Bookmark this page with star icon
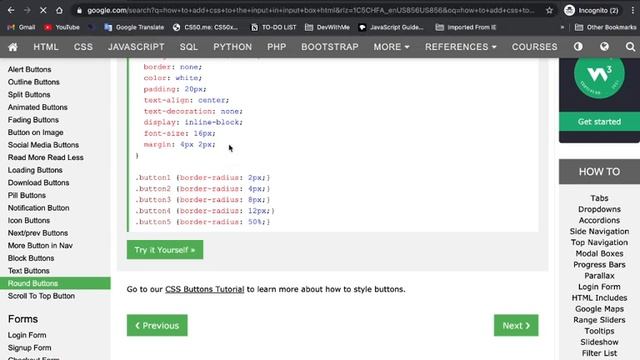The image size is (640, 360). 549,11
